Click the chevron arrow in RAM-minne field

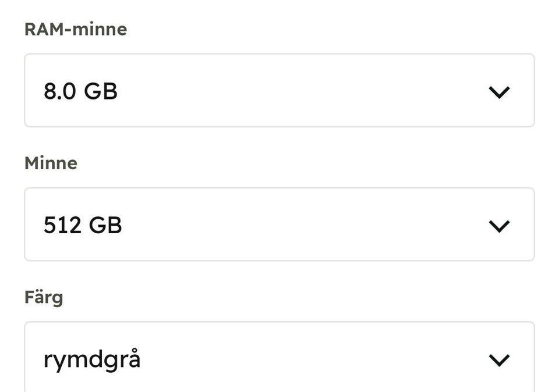499,92
